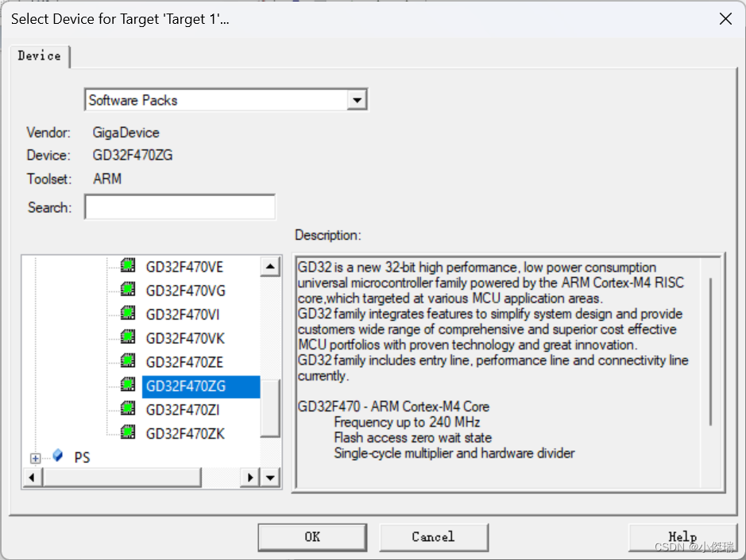Close the Select Device dialog

coord(725,19)
